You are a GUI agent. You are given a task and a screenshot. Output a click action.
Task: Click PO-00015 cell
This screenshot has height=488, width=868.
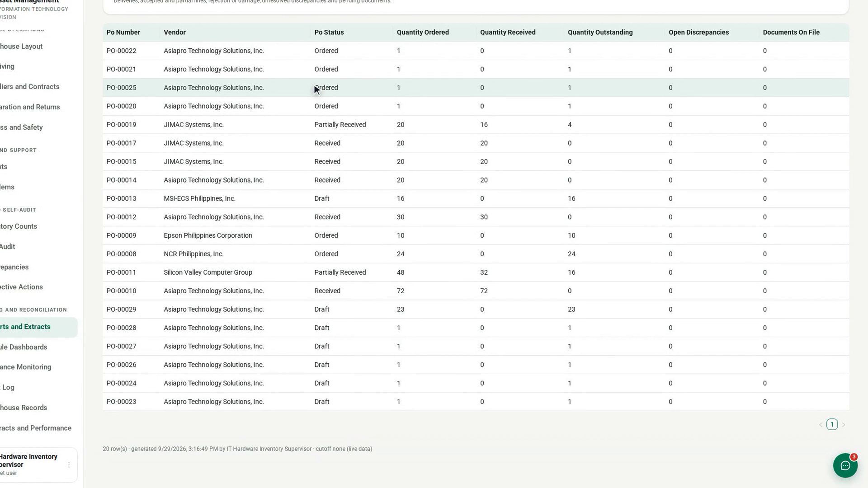tap(121, 162)
